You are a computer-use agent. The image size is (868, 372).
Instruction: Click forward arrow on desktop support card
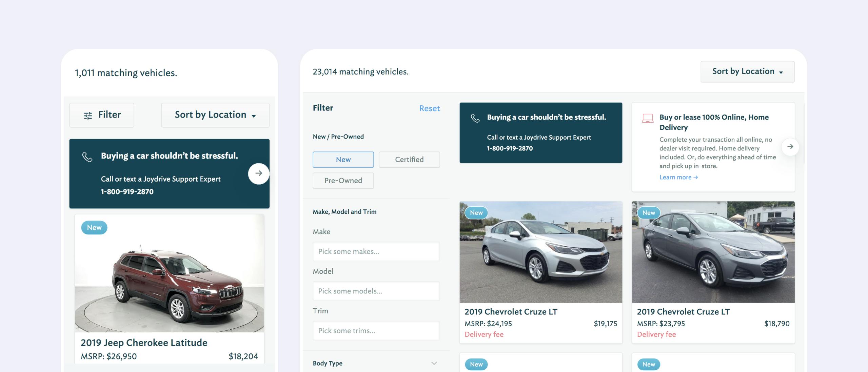(x=790, y=146)
